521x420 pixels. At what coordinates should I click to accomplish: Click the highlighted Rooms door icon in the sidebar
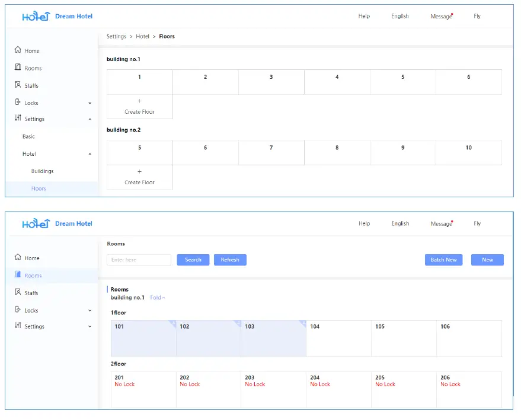[18, 275]
